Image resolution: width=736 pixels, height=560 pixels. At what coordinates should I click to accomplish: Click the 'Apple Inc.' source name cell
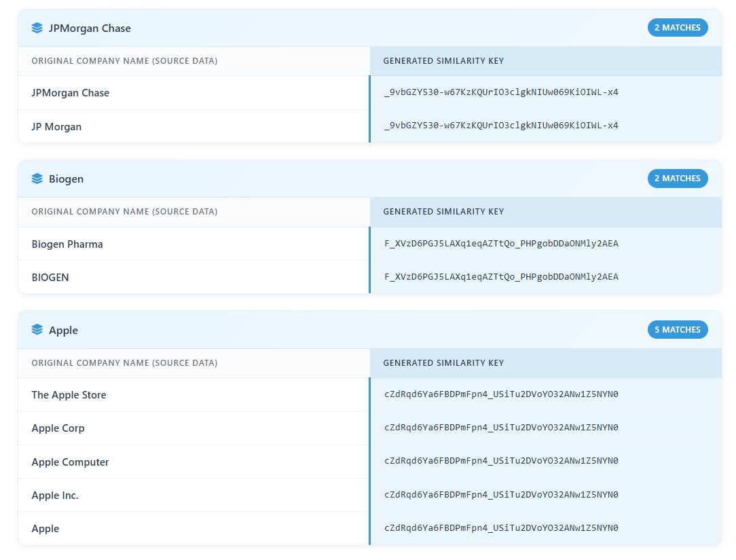pos(194,496)
